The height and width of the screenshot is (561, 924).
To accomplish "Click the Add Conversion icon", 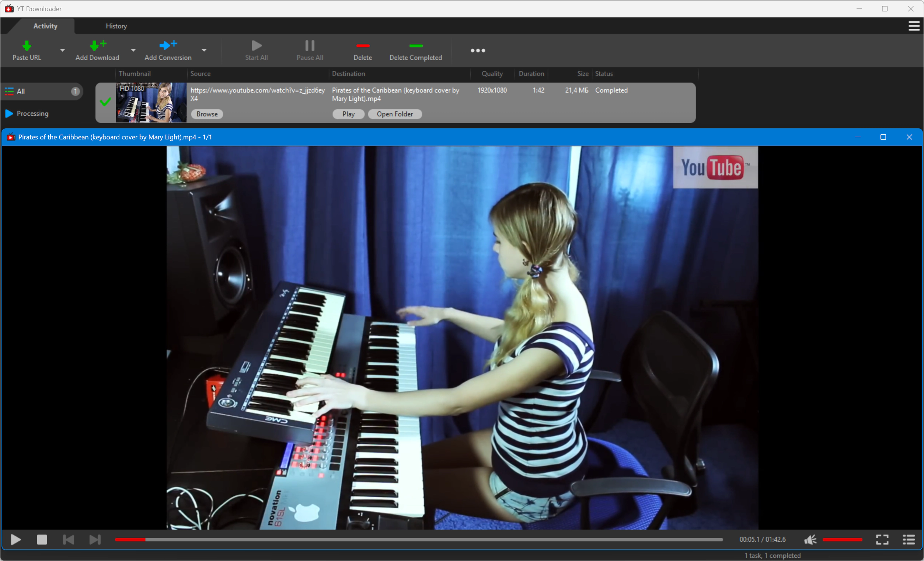I will click(x=168, y=45).
